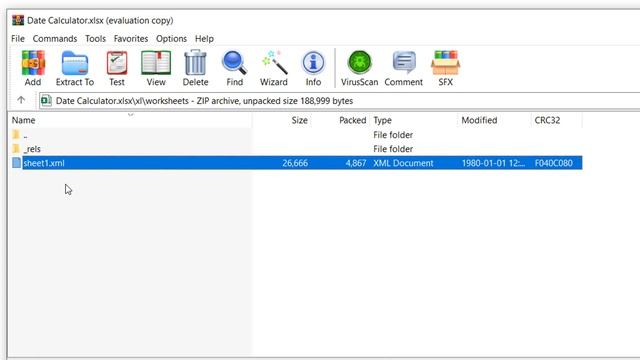Click the WinRAR icon in title bar
The height and width of the screenshot is (360, 640).
point(18,20)
